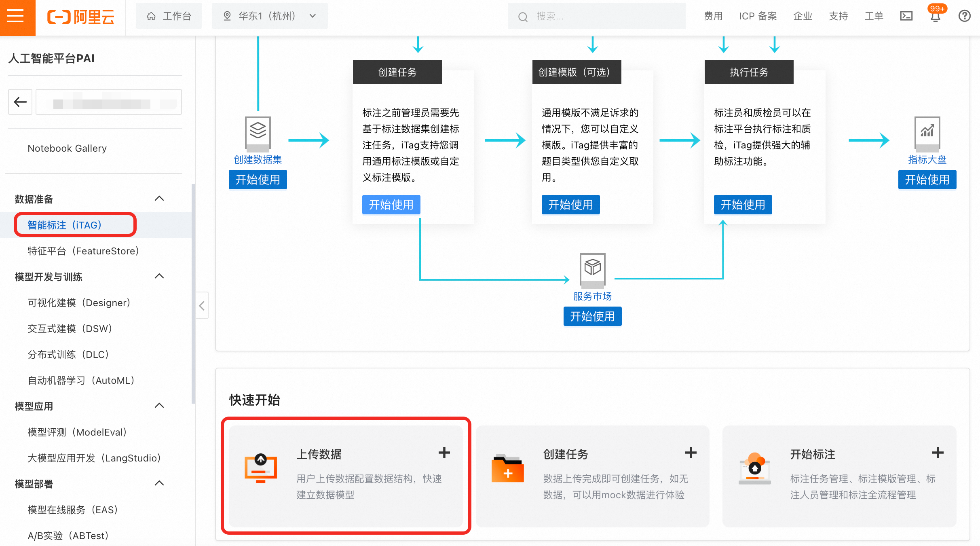Click the workspace name field in sidebar
Screen dimensions: 980x546
(109, 102)
